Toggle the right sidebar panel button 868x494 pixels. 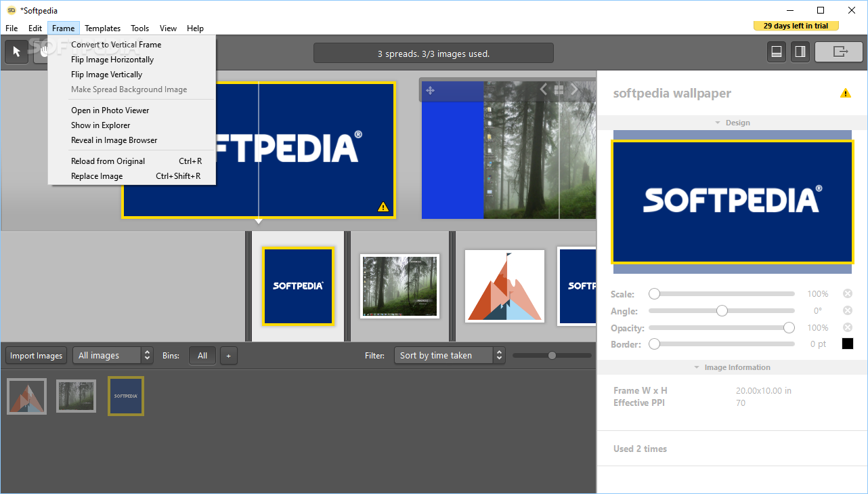(x=800, y=52)
